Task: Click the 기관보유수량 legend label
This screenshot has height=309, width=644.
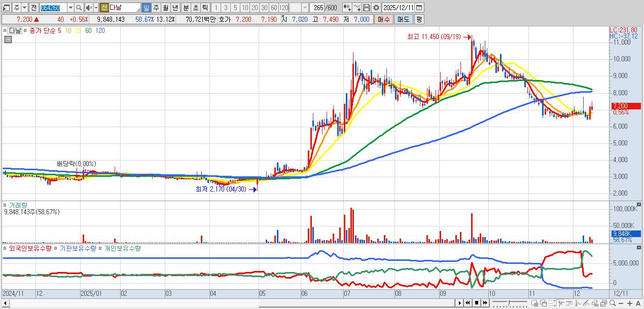Action: [78, 248]
